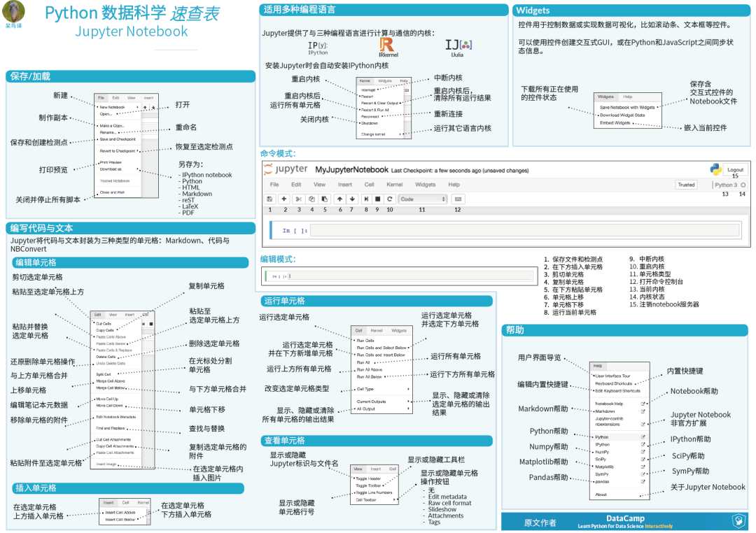Image resolution: width=756 pixels, height=533 pixels.
Task: Click Close and Halt in the File menu
Action: coord(112,192)
